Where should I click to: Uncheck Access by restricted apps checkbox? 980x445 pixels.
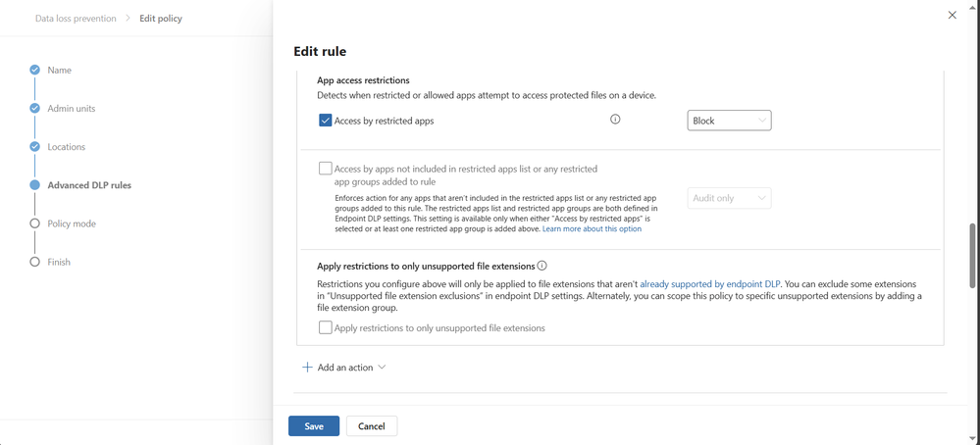326,121
